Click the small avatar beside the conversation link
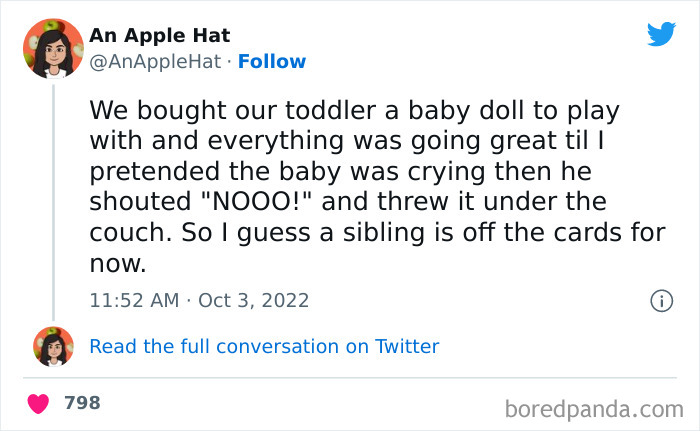The width and height of the screenshot is (700, 431). [x=53, y=346]
